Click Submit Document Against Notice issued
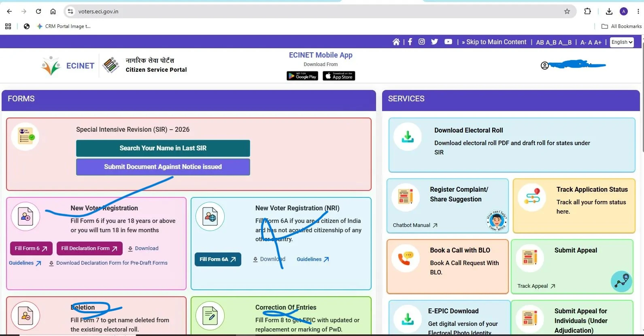 [x=163, y=167]
